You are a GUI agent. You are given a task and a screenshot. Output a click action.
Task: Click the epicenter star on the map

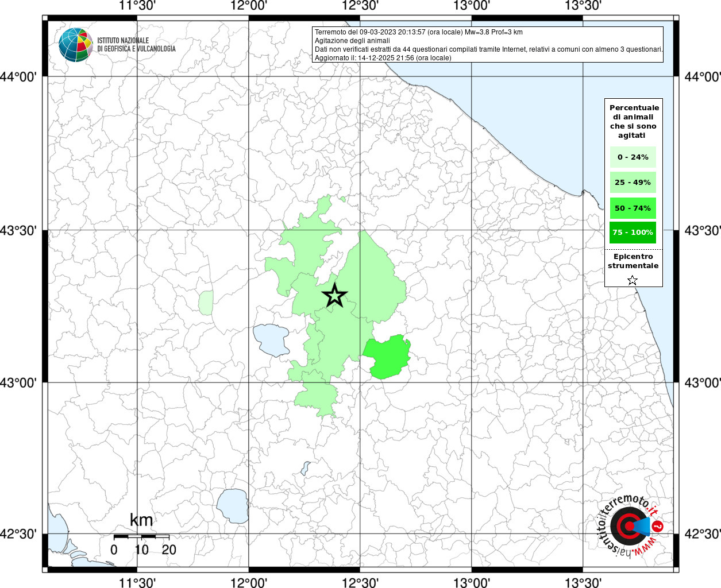pyautogui.click(x=334, y=296)
